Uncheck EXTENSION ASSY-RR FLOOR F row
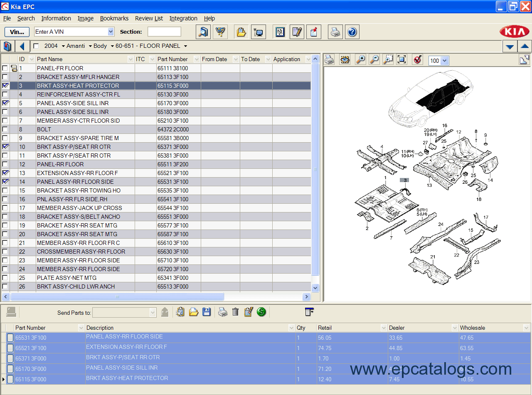532x395 pixels. pos(5,173)
